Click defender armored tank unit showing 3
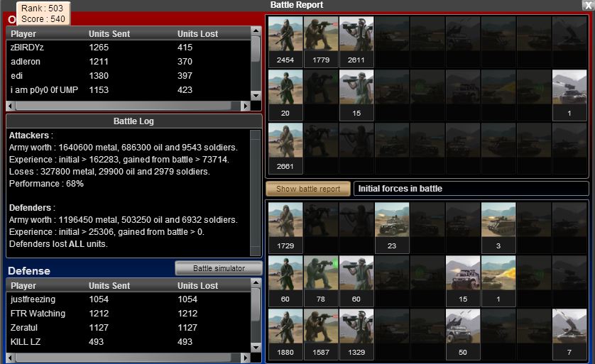The height and width of the screenshot is (364, 595). click(498, 228)
